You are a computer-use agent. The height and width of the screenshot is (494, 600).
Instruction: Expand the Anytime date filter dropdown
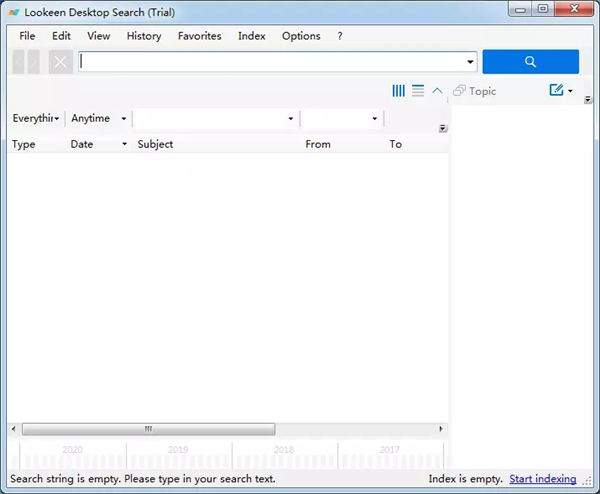[x=100, y=118]
